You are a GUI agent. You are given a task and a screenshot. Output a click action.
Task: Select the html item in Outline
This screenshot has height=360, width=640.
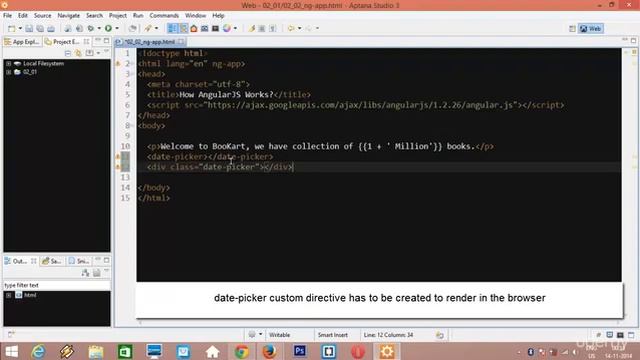coord(30,295)
